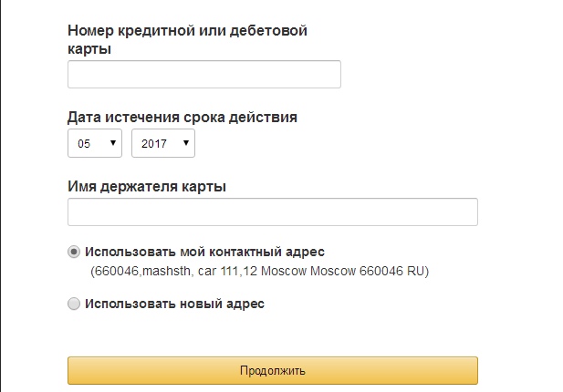Focus the cardholder name input field
Image resolution: width=563 pixels, height=392 pixels.
(x=272, y=212)
